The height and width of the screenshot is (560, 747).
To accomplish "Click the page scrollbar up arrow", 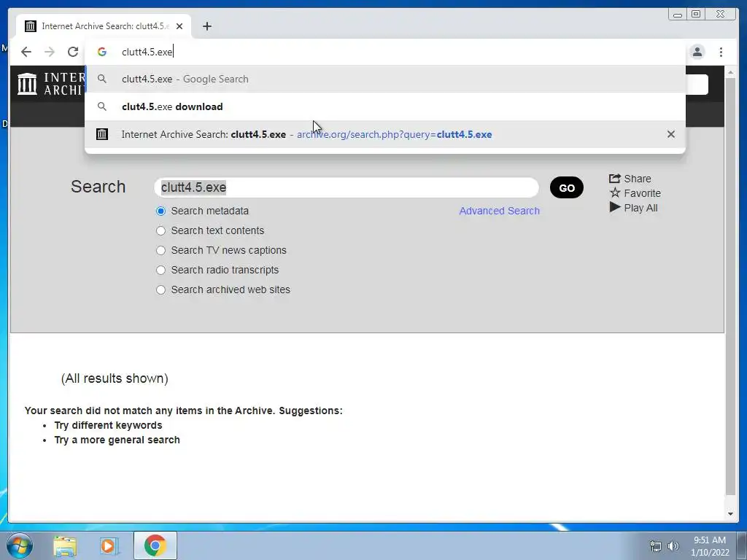I will pyautogui.click(x=730, y=73).
